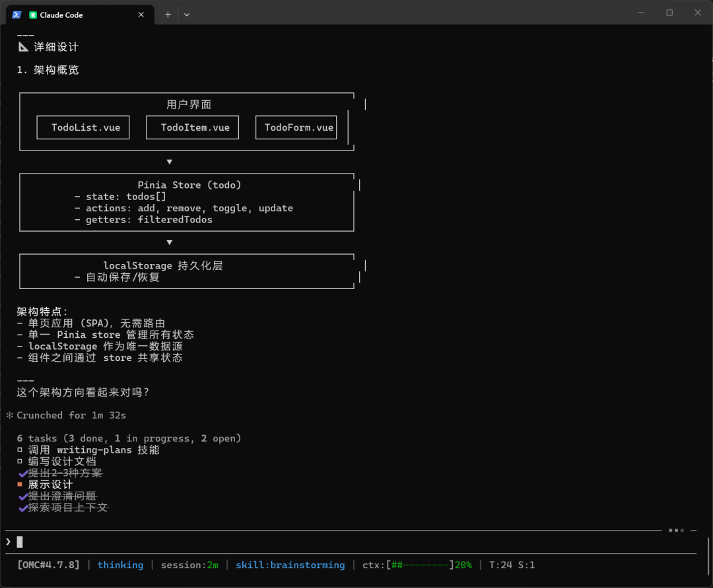The image size is (713, 588).
Task: Click in-progress task '展示设计'
Action: pos(45,484)
